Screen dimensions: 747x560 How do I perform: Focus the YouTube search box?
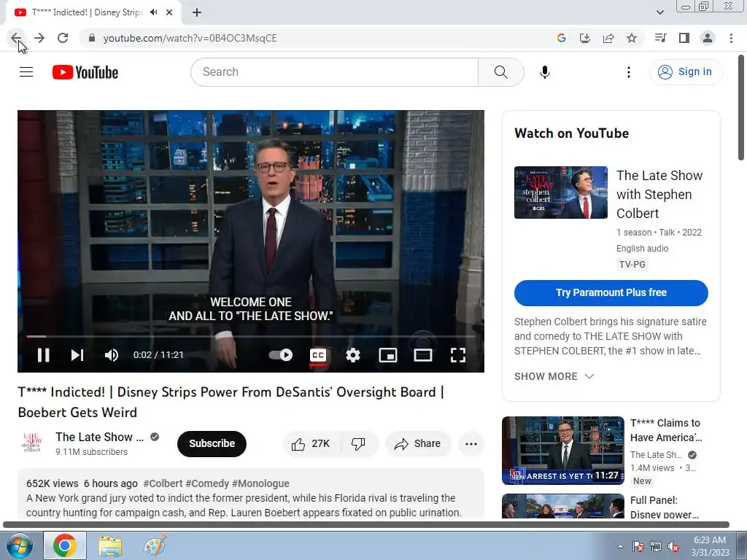point(334,72)
